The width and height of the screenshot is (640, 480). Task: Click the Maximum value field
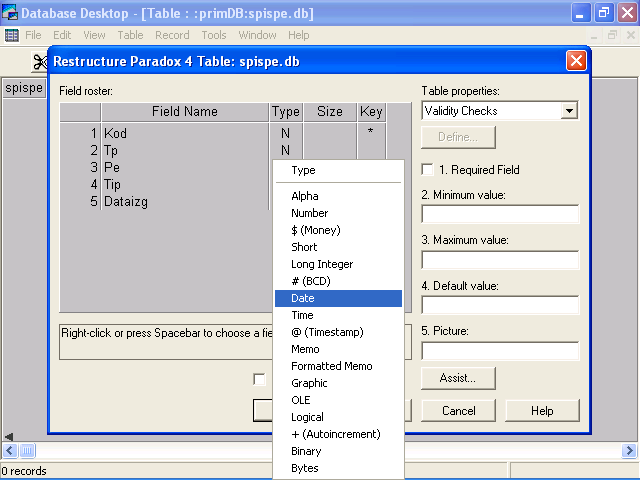(x=500, y=260)
